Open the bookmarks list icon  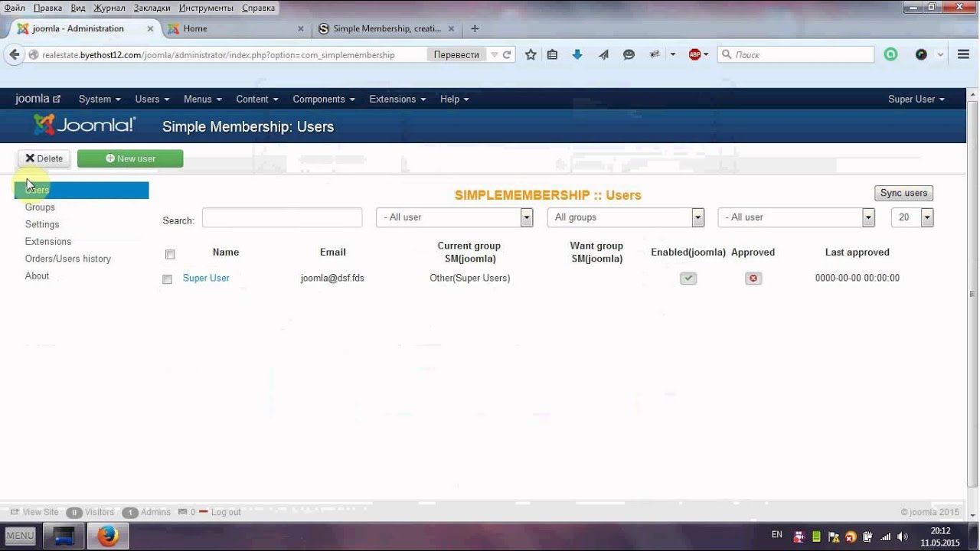pos(552,54)
